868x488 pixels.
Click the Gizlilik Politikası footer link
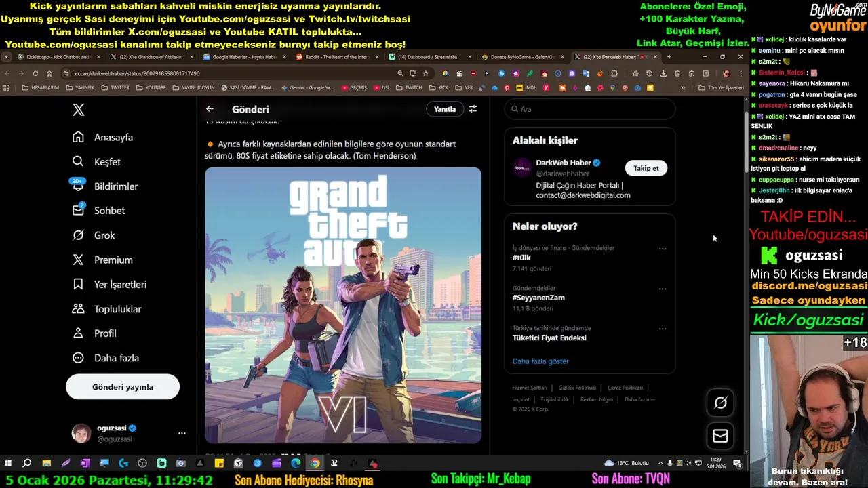pos(577,388)
